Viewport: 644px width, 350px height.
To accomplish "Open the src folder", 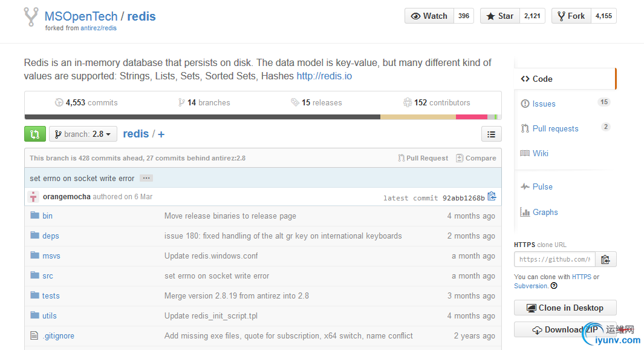I will click(x=48, y=276).
